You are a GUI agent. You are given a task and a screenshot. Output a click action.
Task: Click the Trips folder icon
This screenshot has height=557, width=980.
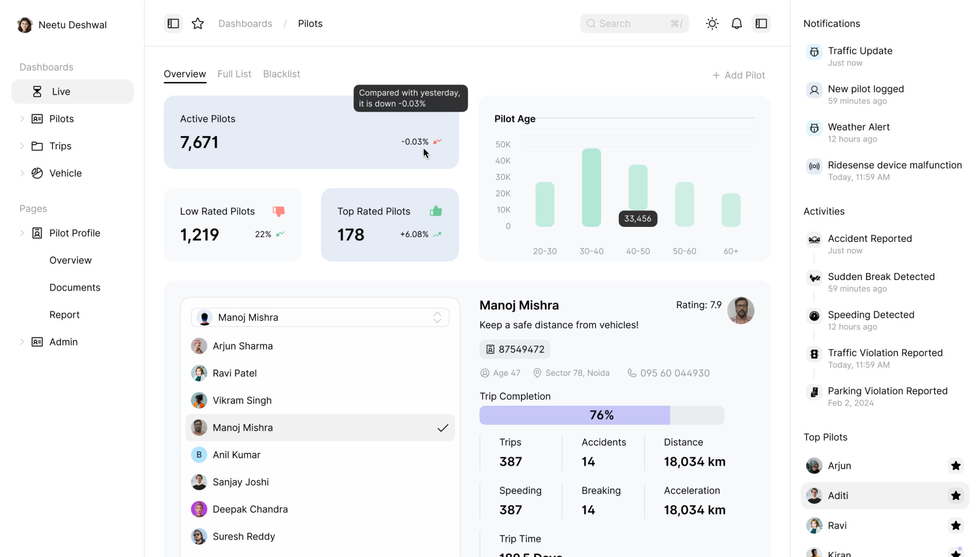point(37,146)
